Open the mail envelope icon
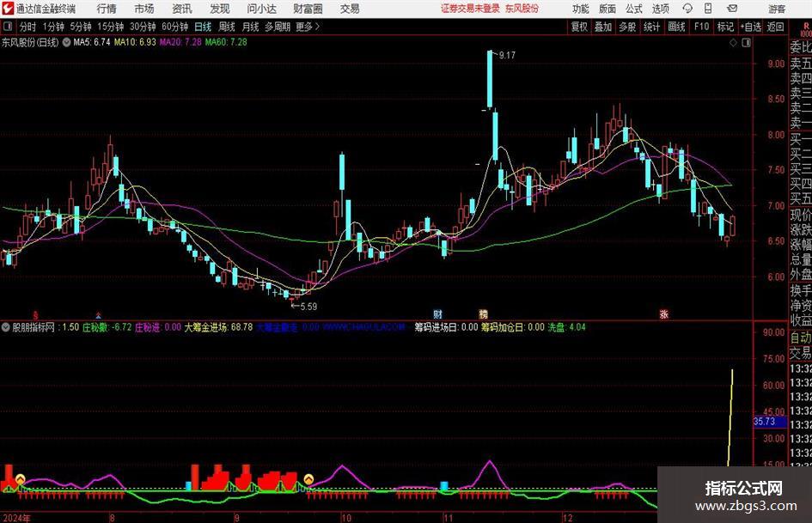The height and width of the screenshot is (523, 812). pos(732,9)
